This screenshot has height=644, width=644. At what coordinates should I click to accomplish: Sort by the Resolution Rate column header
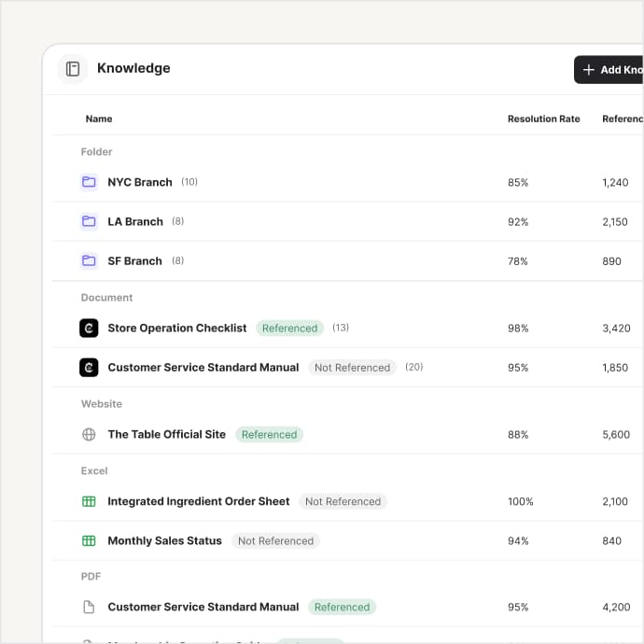[x=544, y=119]
